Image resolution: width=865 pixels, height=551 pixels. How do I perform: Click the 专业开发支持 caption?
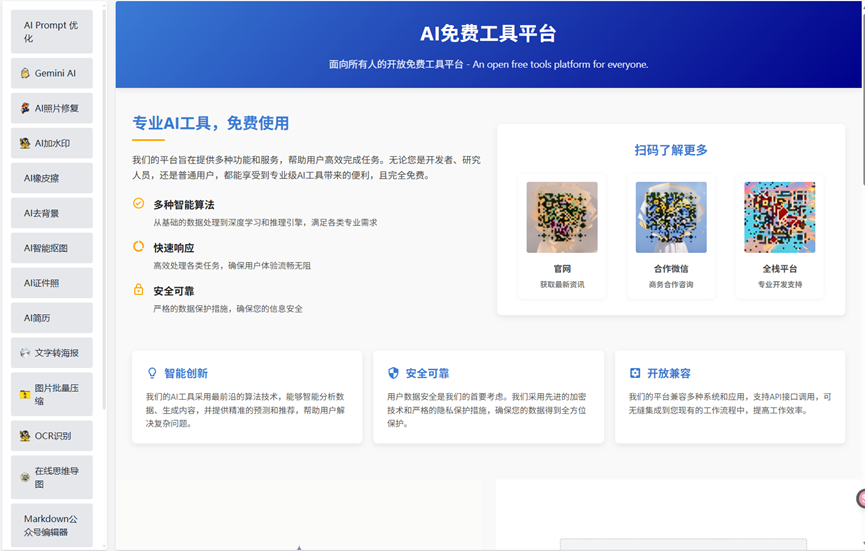(x=779, y=285)
